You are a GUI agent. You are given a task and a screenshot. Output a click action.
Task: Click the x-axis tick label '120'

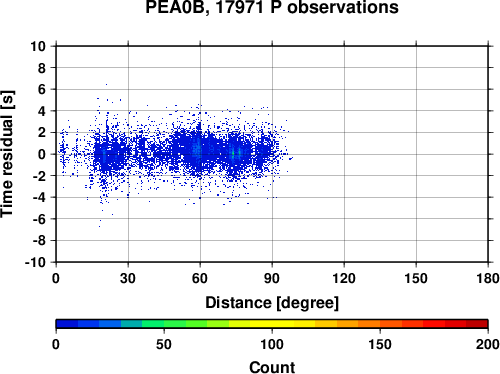(344, 278)
